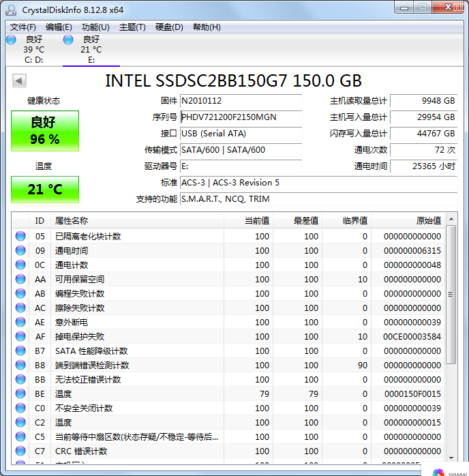Click status icon of row C2 温度
469x476 pixels.
(x=20, y=422)
